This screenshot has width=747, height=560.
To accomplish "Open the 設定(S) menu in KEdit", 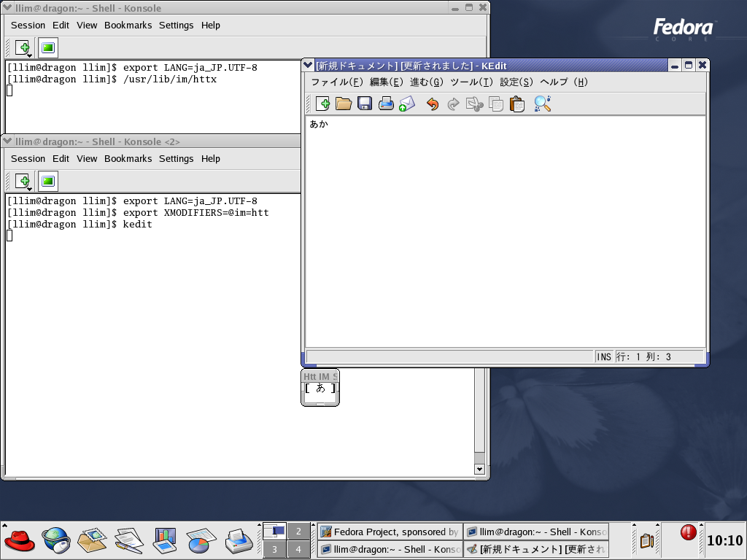I will [516, 82].
